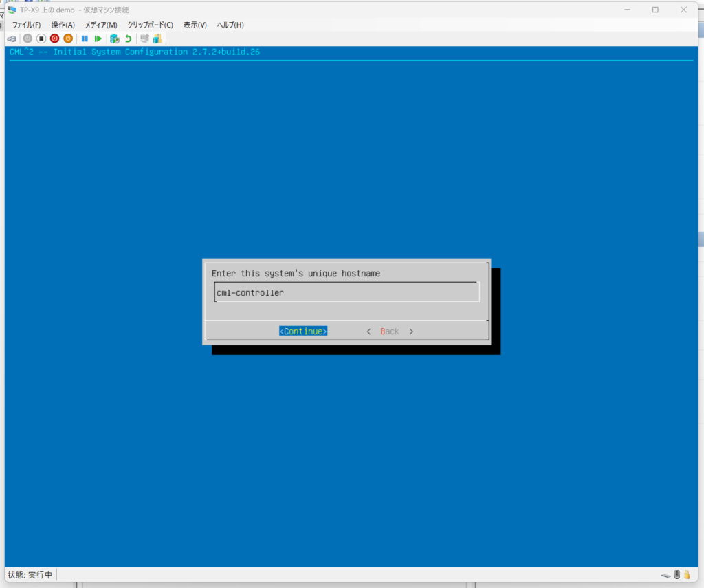
Task: Click the share resources icon in toolbar
Action: pos(157,39)
